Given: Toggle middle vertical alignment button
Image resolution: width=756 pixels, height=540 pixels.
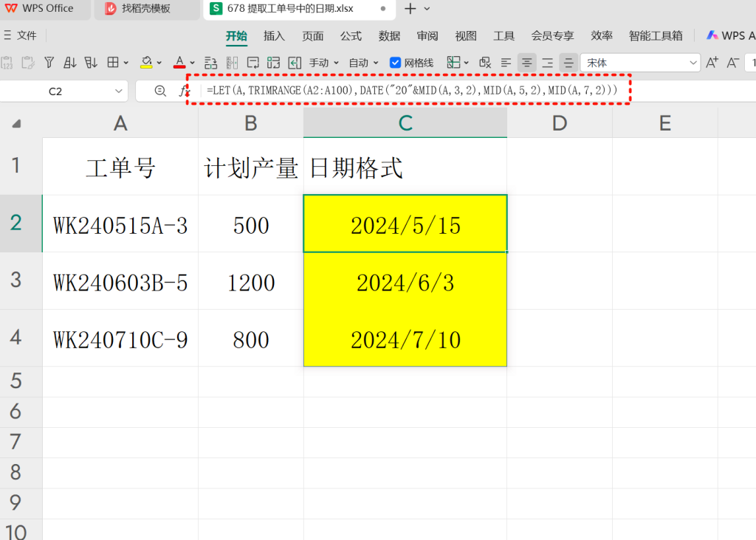Looking at the screenshot, I should tap(568, 63).
